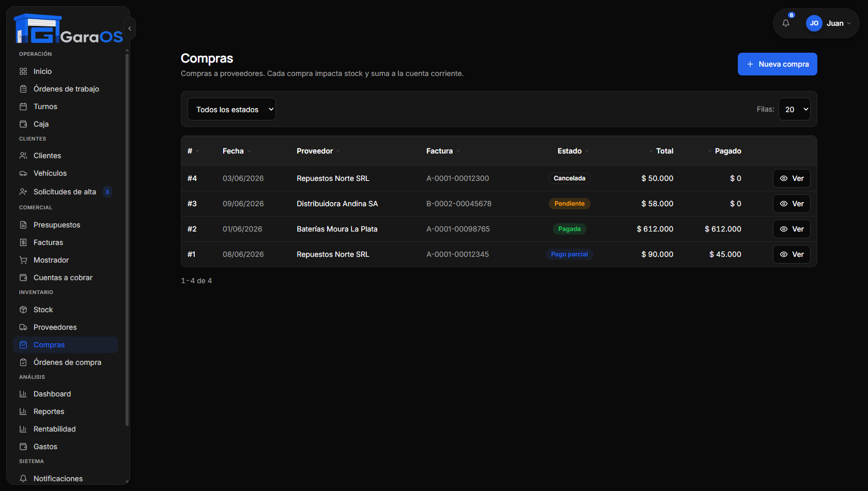This screenshot has width=868, height=491.
Task: Click the Gastos wallet icon
Action: 23,447
